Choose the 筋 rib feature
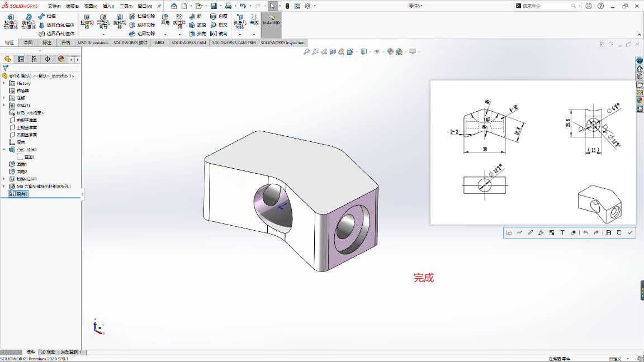The image size is (644, 362). [x=196, y=16]
